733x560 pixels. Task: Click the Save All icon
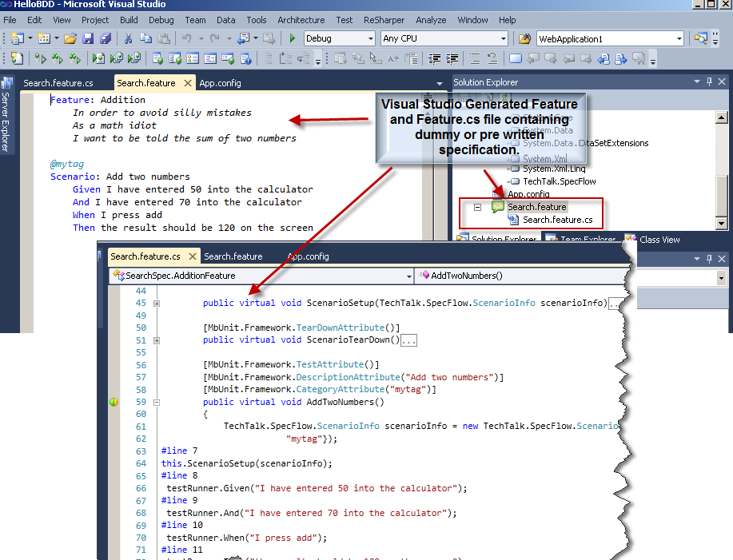pos(106,38)
